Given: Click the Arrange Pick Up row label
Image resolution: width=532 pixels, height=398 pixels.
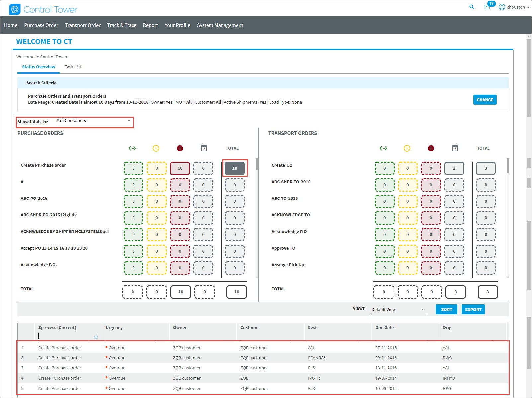Looking at the screenshot, I should 288,265.
